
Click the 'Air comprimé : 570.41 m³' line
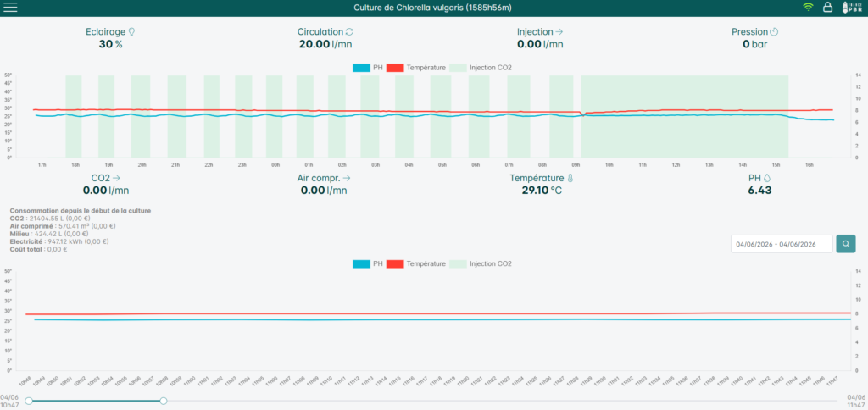point(63,226)
